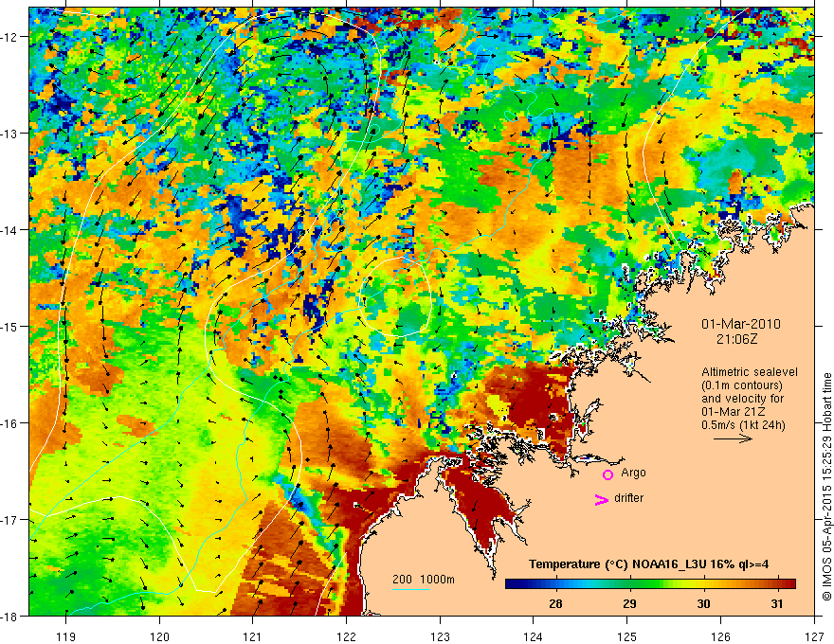This screenshot has height=644, width=834.
Task: Click longitude axis label 121
Action: (x=253, y=636)
